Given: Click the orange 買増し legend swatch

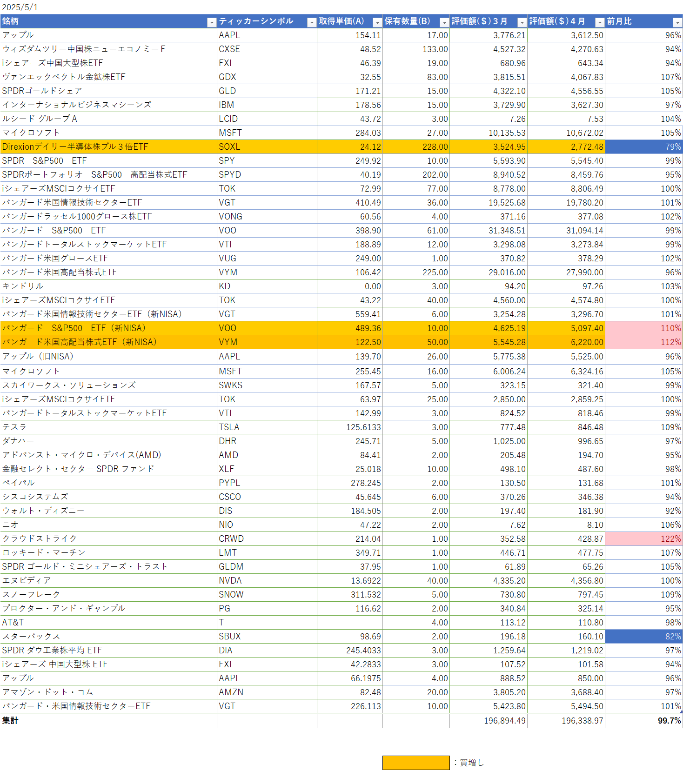Looking at the screenshot, I should (416, 763).
